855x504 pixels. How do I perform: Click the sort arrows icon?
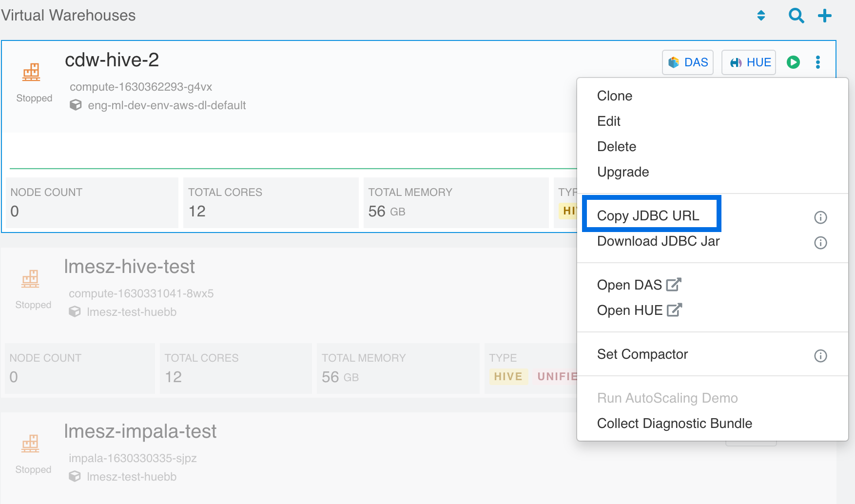coord(761,16)
